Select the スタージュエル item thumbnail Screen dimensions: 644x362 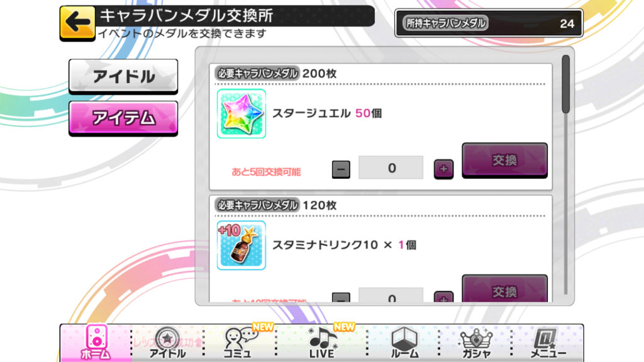pyautogui.click(x=241, y=113)
